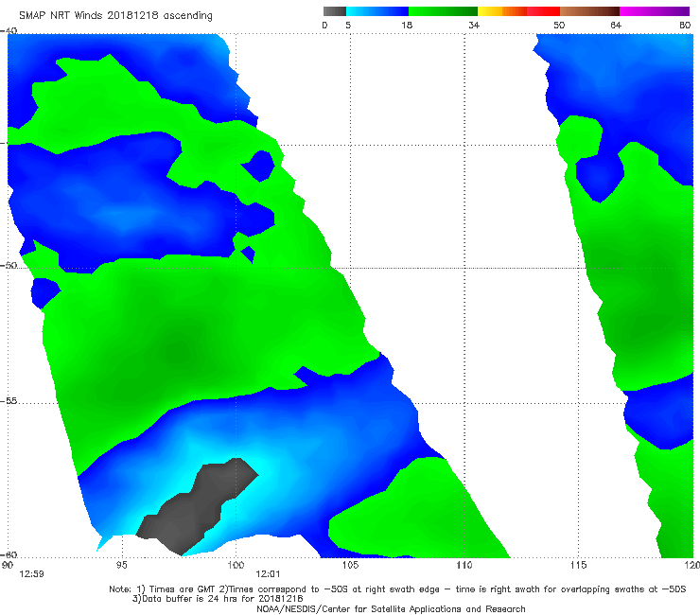Click the '18' color bar scale label
Screen dimensions: 700x615
pyautogui.click(x=407, y=25)
